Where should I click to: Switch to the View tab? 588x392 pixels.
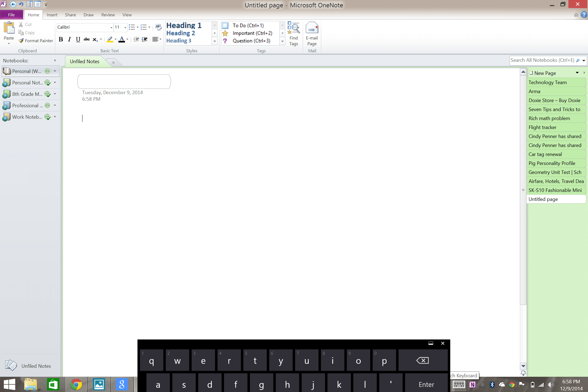pos(127,15)
